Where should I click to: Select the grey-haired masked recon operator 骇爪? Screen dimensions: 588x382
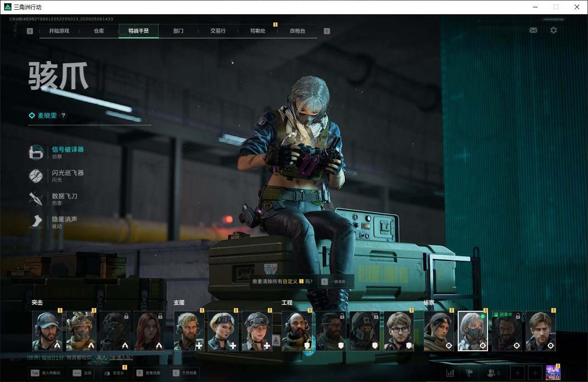point(473,331)
